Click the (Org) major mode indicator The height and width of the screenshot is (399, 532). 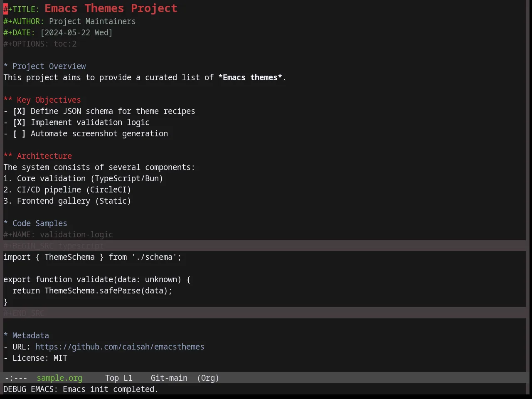(208, 378)
